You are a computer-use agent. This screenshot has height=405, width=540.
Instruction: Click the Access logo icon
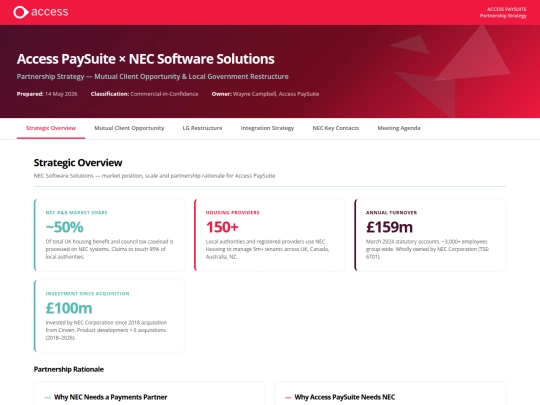click(21, 12)
